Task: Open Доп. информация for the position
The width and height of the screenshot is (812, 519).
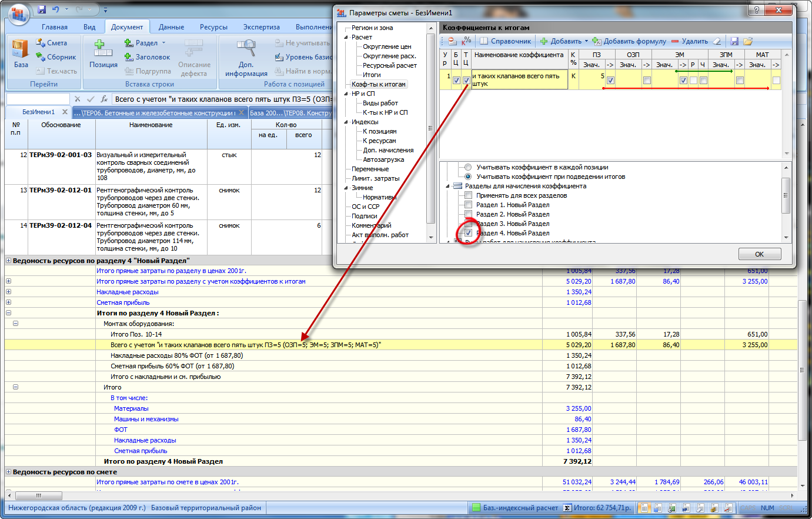Action: pos(246,58)
